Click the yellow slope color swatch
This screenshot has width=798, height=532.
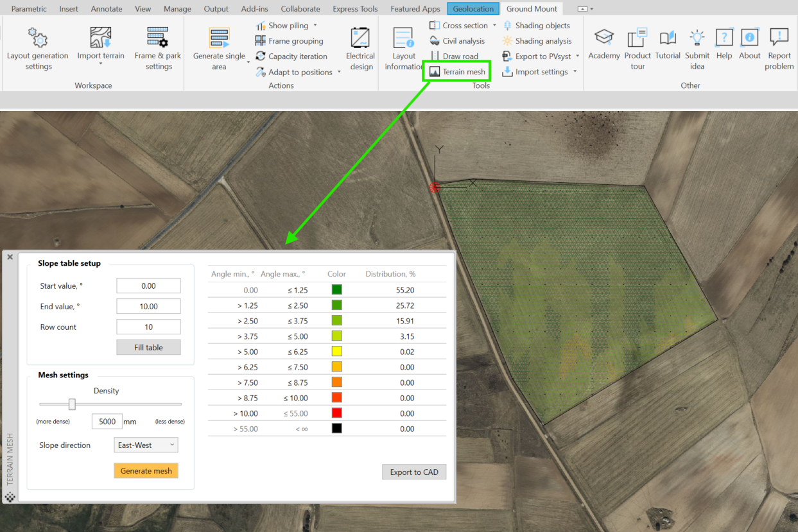point(336,352)
